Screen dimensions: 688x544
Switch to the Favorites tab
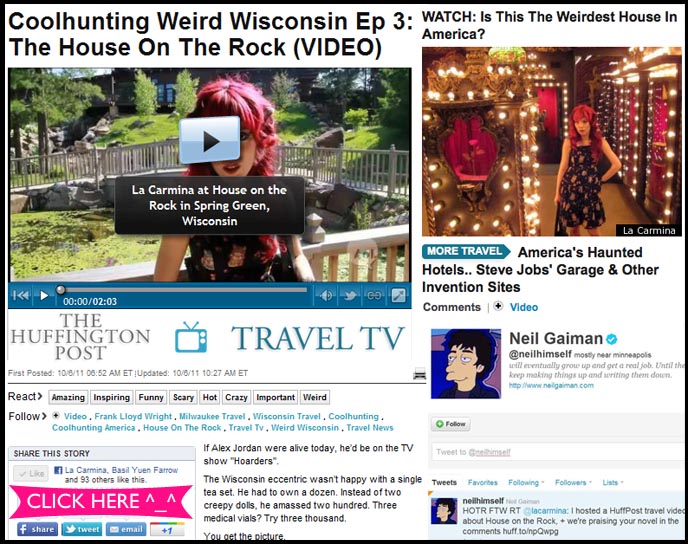pyautogui.click(x=482, y=483)
